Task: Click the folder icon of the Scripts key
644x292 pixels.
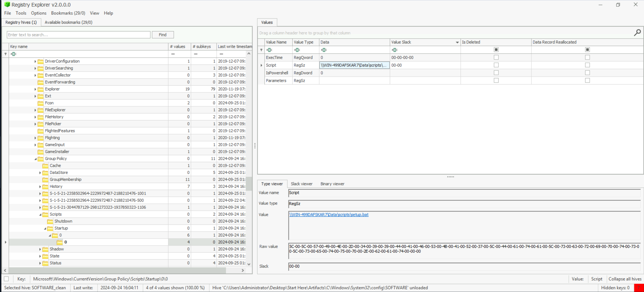Action: pyautogui.click(x=45, y=214)
